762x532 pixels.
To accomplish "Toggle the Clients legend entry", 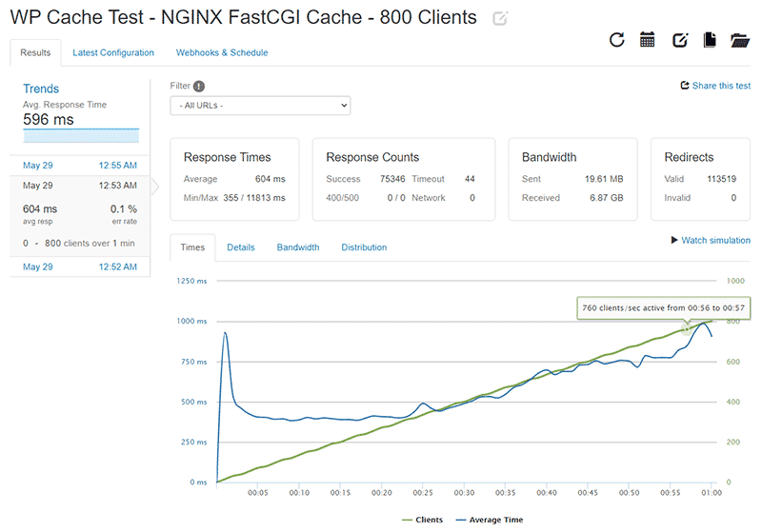I will 422,520.
